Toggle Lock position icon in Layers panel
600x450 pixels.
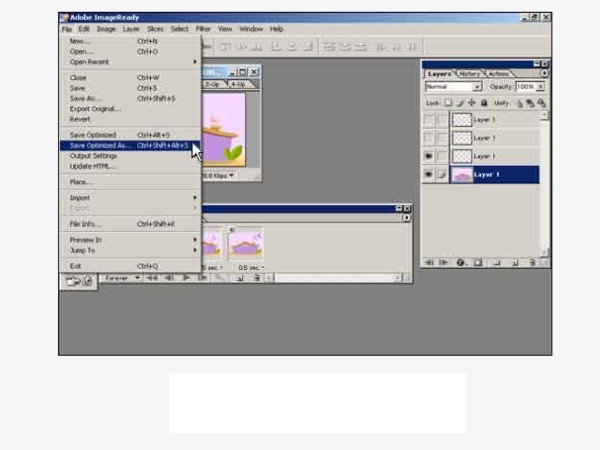pyautogui.click(x=472, y=103)
